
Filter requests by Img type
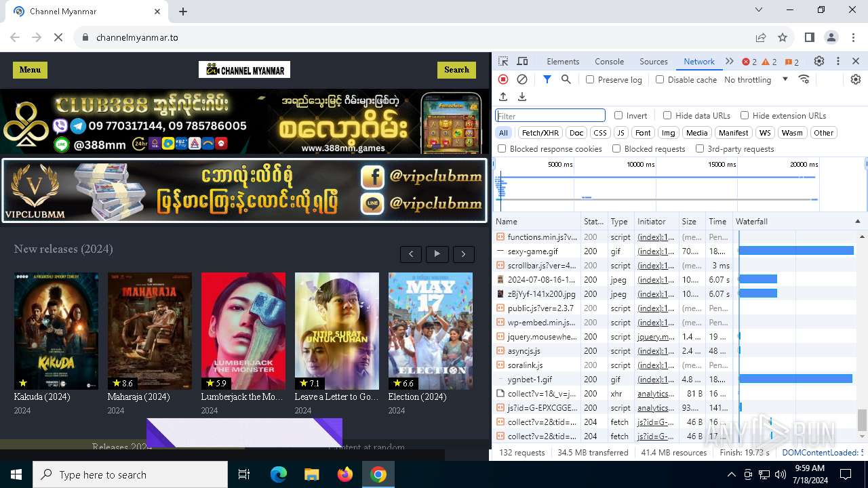coord(669,133)
